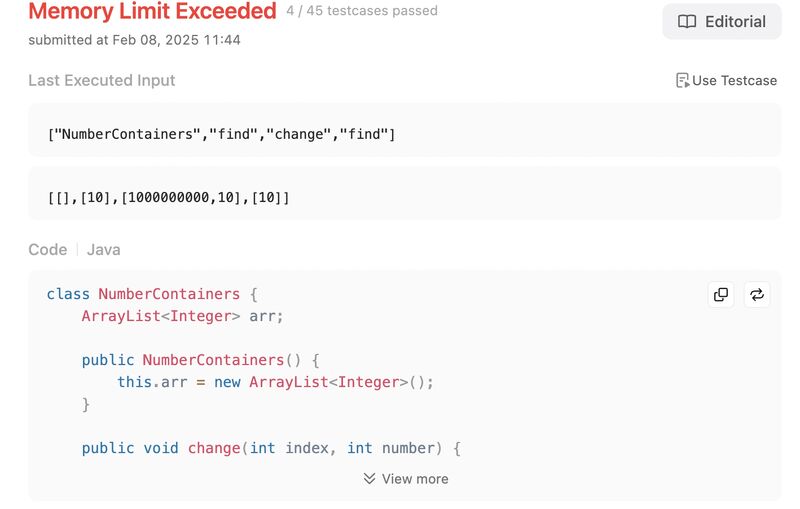Click the swap/replace code icon
The height and width of the screenshot is (509, 800).
(757, 294)
